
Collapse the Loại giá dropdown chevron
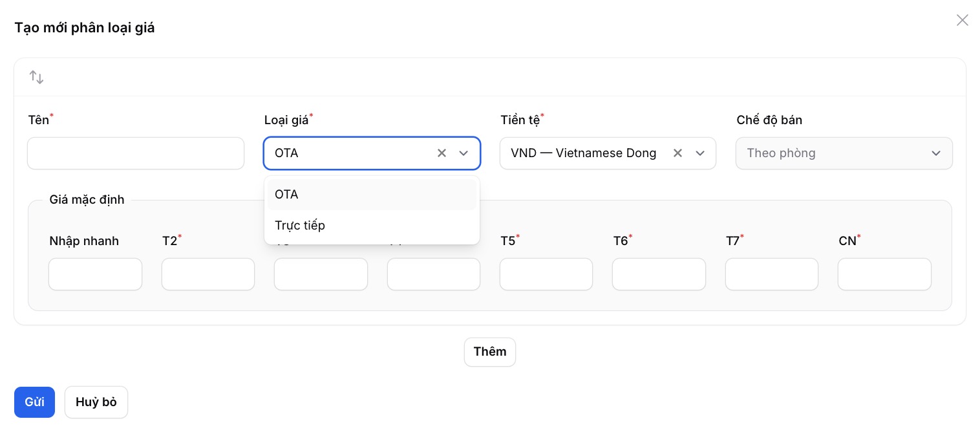463,153
